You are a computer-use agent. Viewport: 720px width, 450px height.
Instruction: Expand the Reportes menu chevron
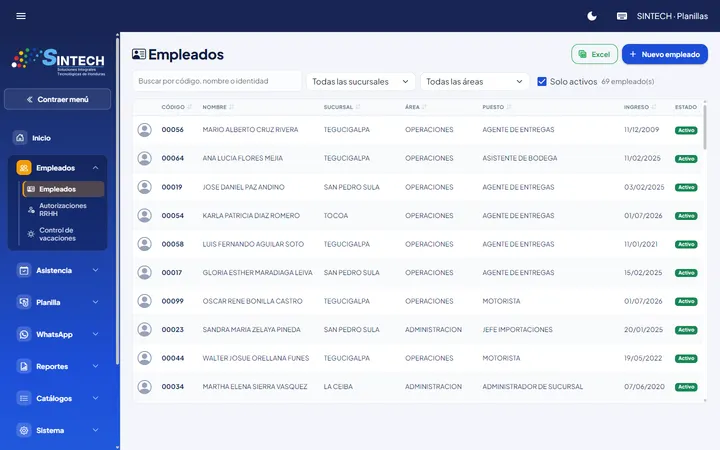tap(96, 366)
